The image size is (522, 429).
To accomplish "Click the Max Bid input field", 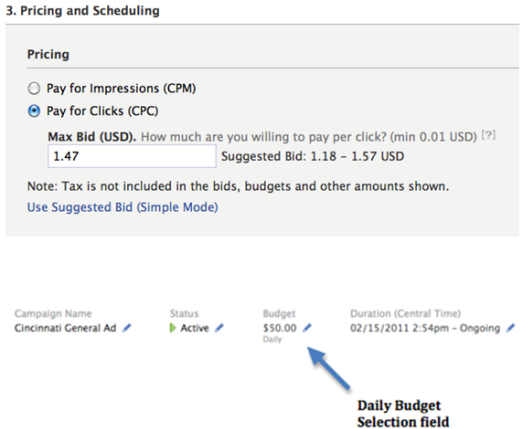I will coord(132,156).
